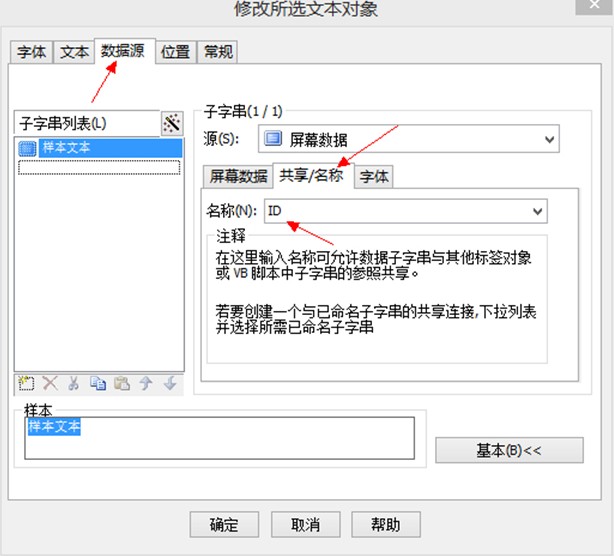Click the move down arrow icon
Screen dimensions: 614x556
[x=170, y=384]
